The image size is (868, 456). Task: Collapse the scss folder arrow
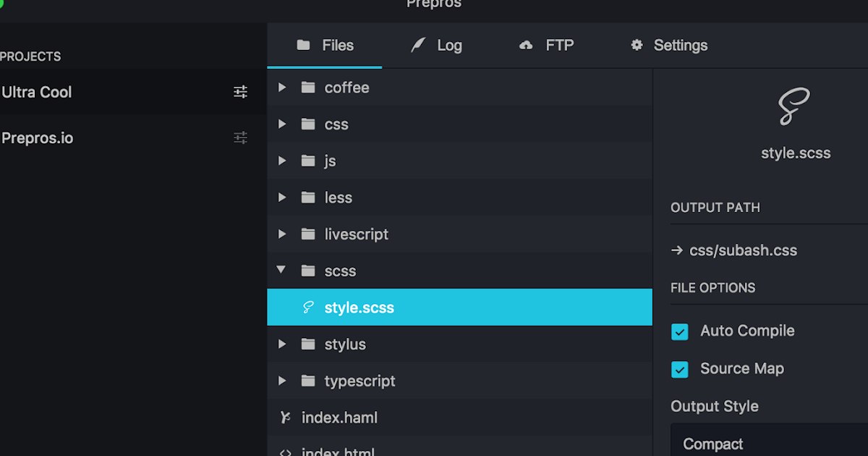[281, 270]
